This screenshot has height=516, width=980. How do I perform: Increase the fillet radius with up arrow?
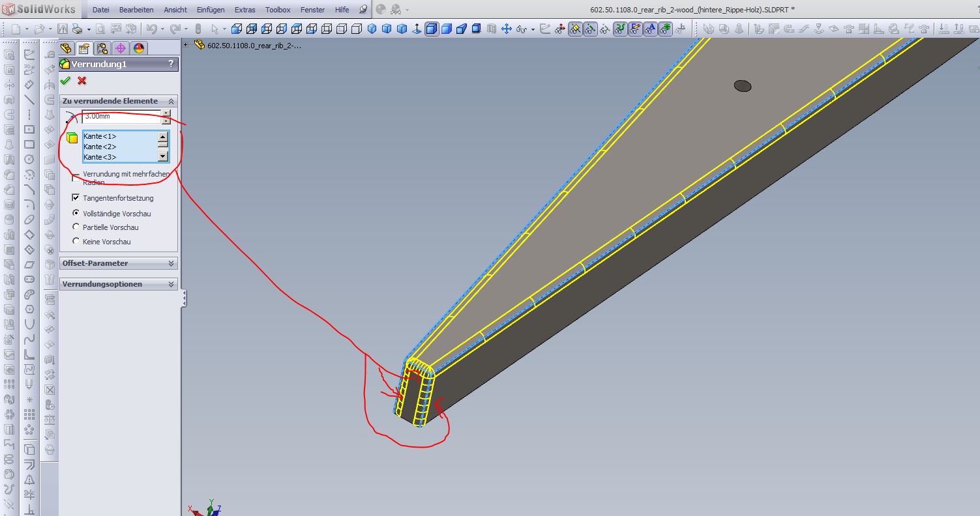[x=166, y=114]
